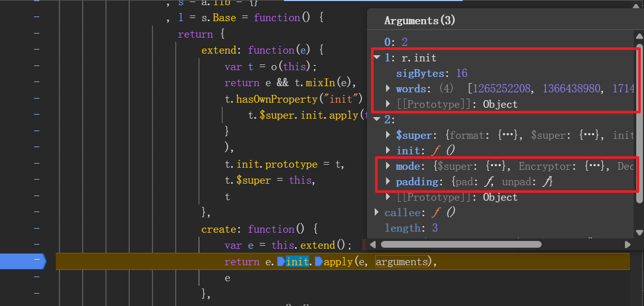The height and width of the screenshot is (306, 644).
Task: Click the highlighted 'init' token on the paused line
Action: pos(297,262)
